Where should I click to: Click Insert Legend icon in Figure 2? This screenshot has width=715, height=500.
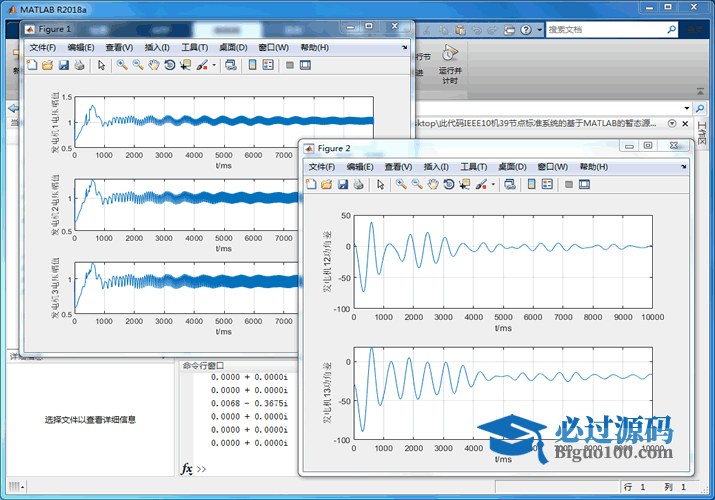click(x=547, y=184)
